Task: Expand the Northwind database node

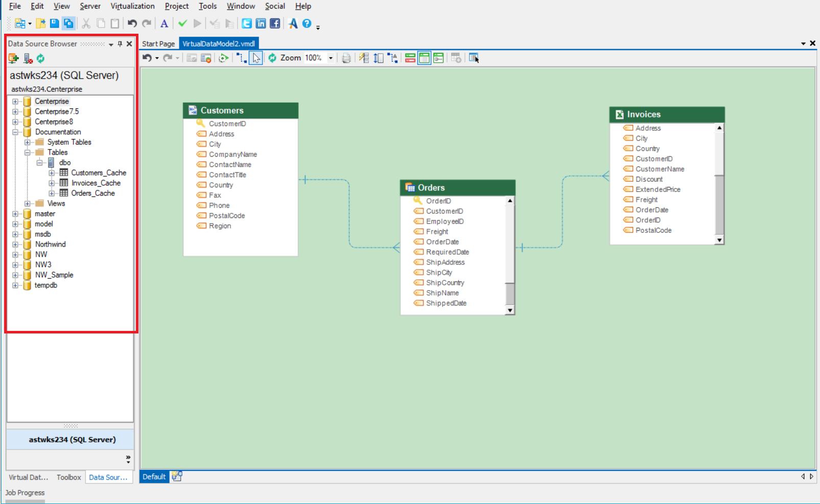Action: tap(15, 245)
